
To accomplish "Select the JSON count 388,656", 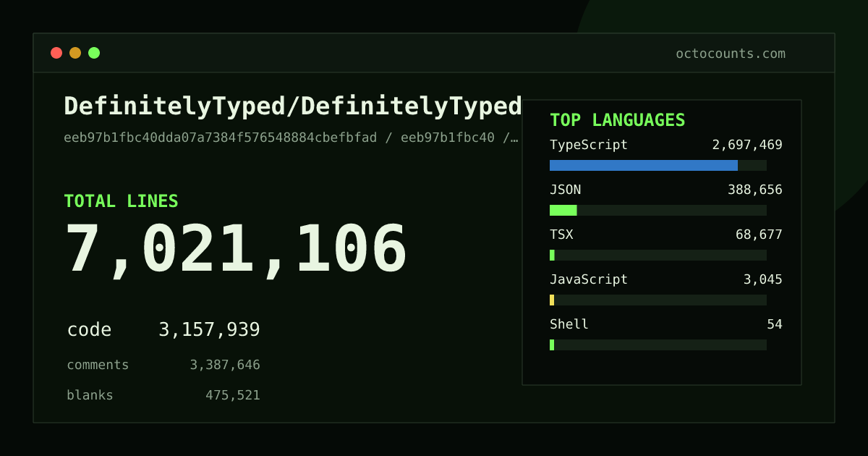I will [755, 190].
